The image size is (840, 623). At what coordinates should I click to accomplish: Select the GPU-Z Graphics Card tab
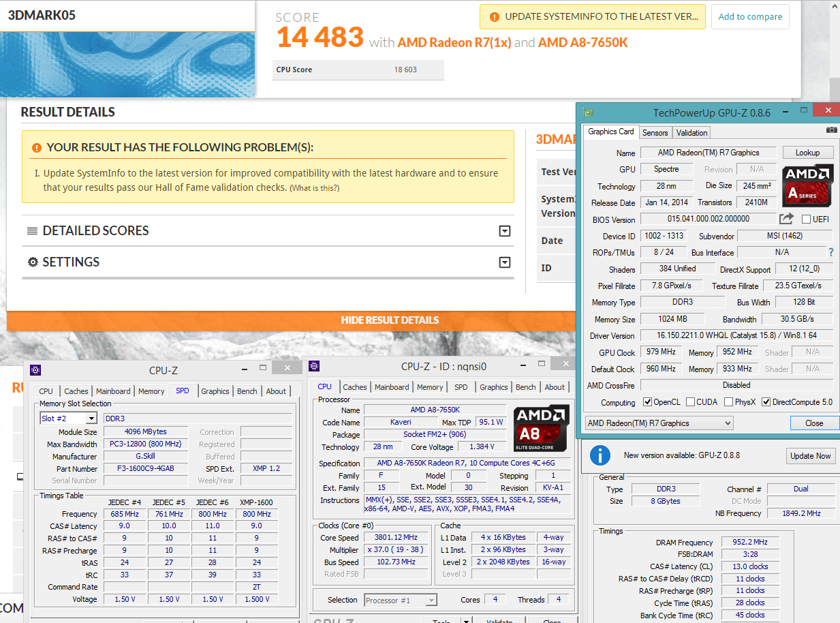pyautogui.click(x=611, y=132)
